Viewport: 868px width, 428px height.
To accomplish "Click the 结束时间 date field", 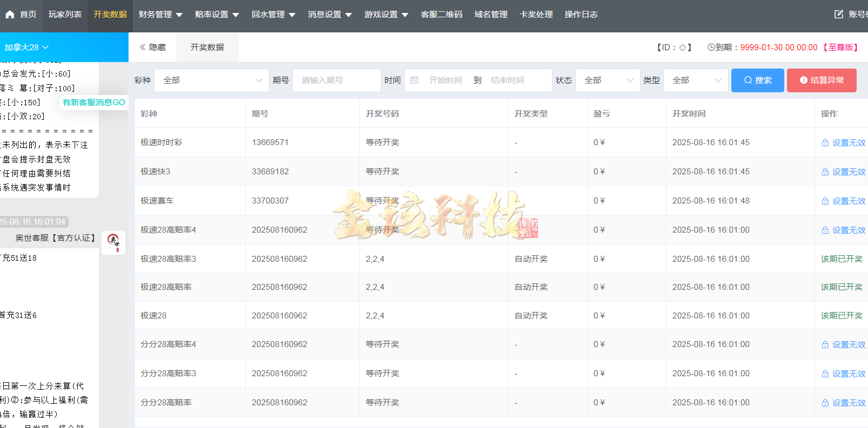I will click(508, 80).
